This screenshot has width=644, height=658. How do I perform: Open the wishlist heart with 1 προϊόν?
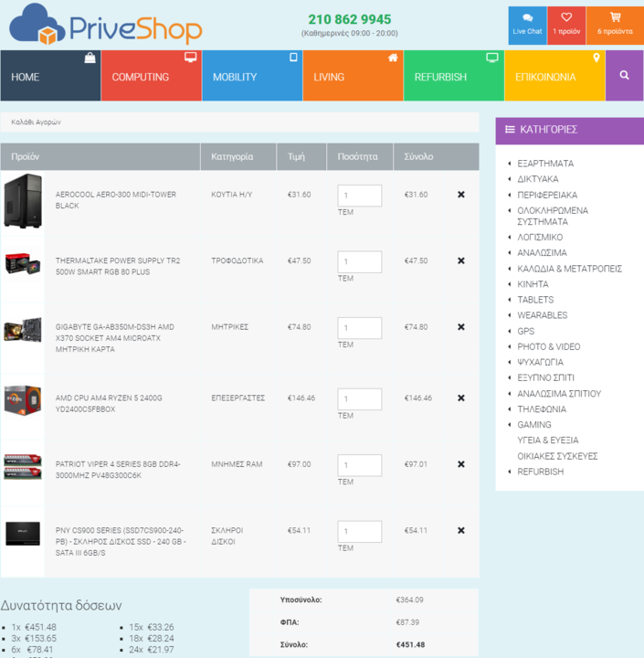click(566, 26)
